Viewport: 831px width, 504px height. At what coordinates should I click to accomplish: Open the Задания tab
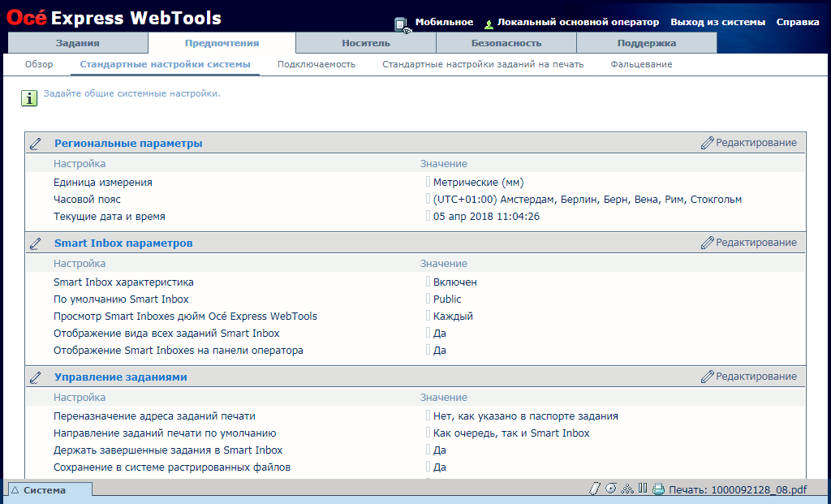pos(78,43)
